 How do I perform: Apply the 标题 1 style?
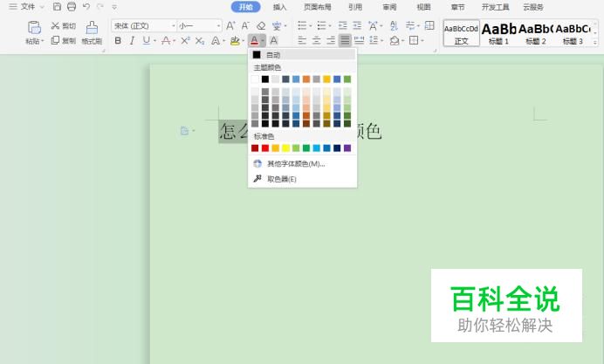coord(498,33)
